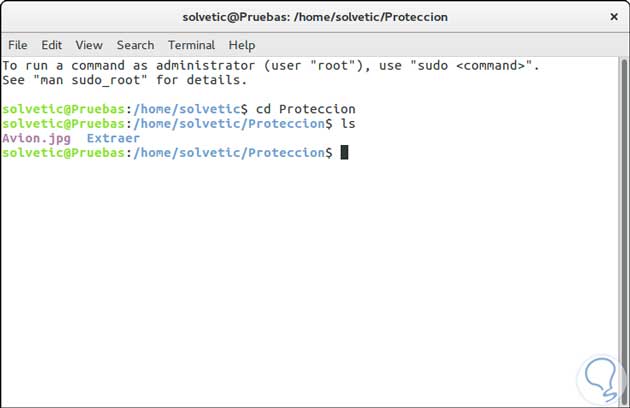Open the File menu
Viewport: 630px width, 408px height.
pyautogui.click(x=18, y=45)
